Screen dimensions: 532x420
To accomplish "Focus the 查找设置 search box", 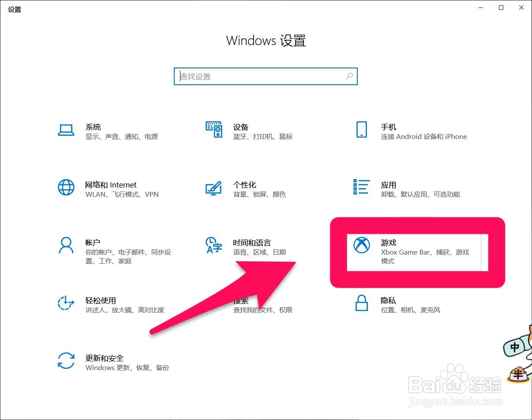I will tap(266, 76).
